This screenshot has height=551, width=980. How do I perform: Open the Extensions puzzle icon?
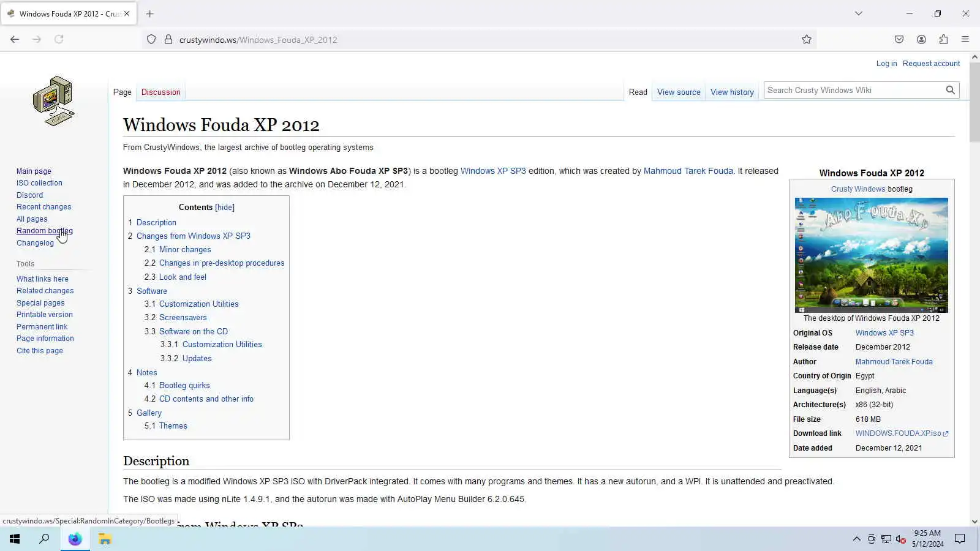pyautogui.click(x=943, y=39)
